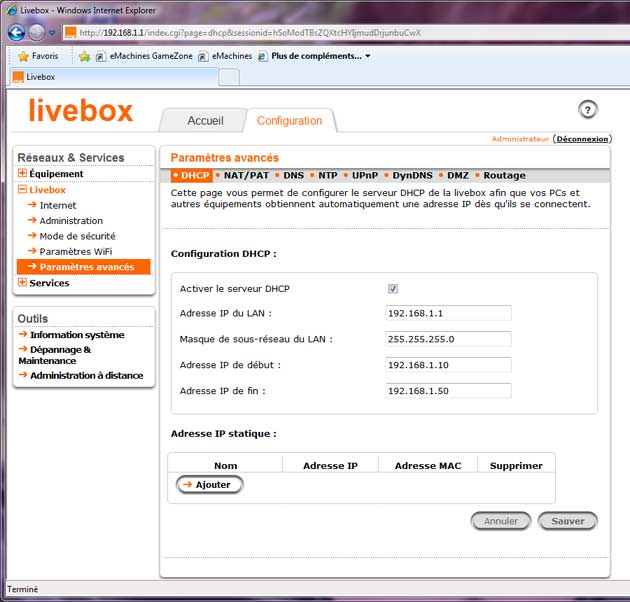
Task: Select the NAT/PAT sub-tab
Action: [246, 176]
